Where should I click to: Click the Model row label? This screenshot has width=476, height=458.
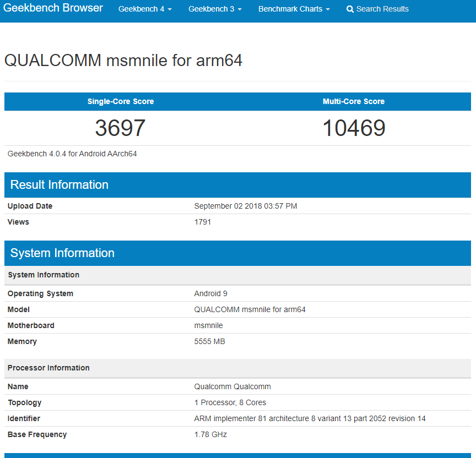click(19, 310)
